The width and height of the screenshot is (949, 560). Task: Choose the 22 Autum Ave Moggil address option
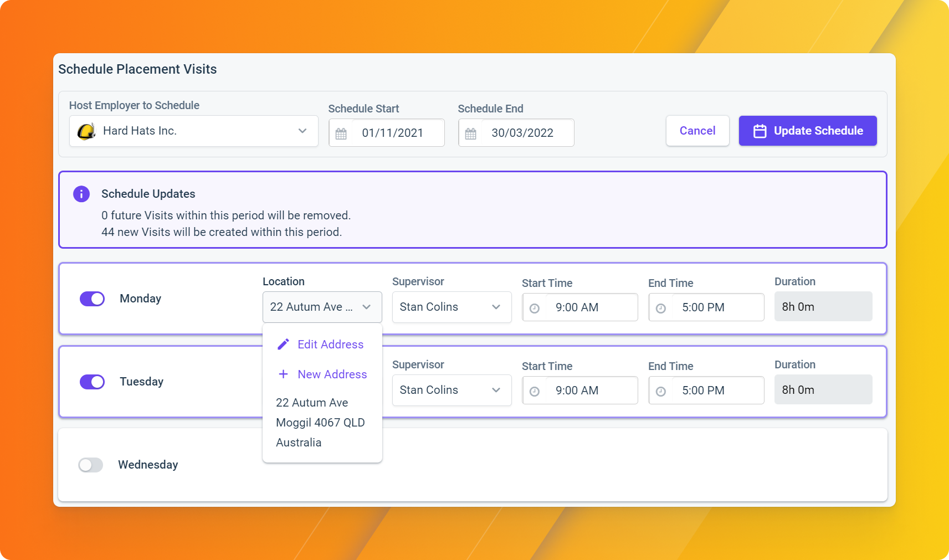(x=321, y=423)
